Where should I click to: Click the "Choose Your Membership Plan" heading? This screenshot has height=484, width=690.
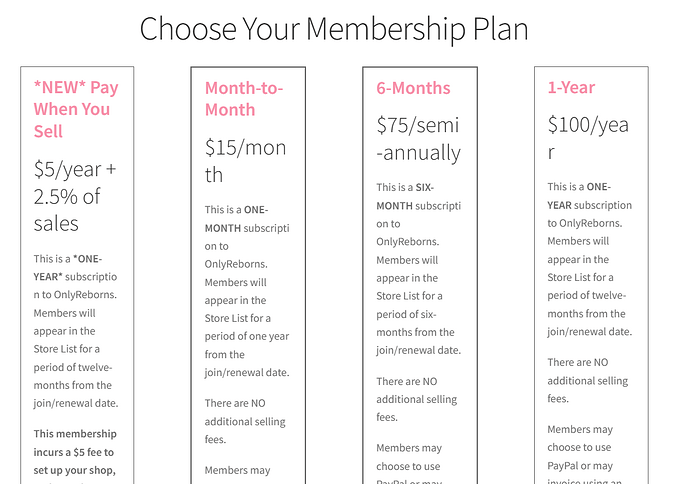coord(334,29)
